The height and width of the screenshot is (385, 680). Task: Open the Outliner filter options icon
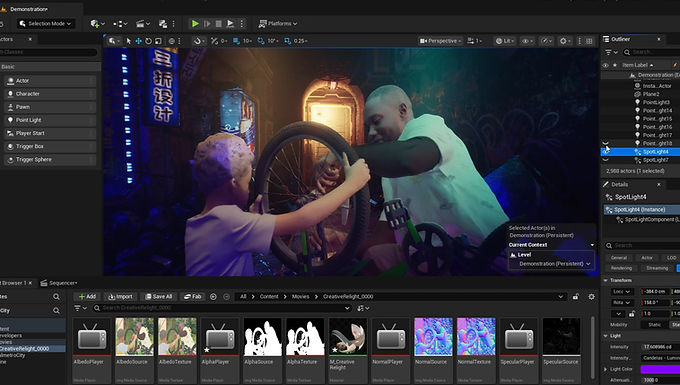tap(611, 52)
